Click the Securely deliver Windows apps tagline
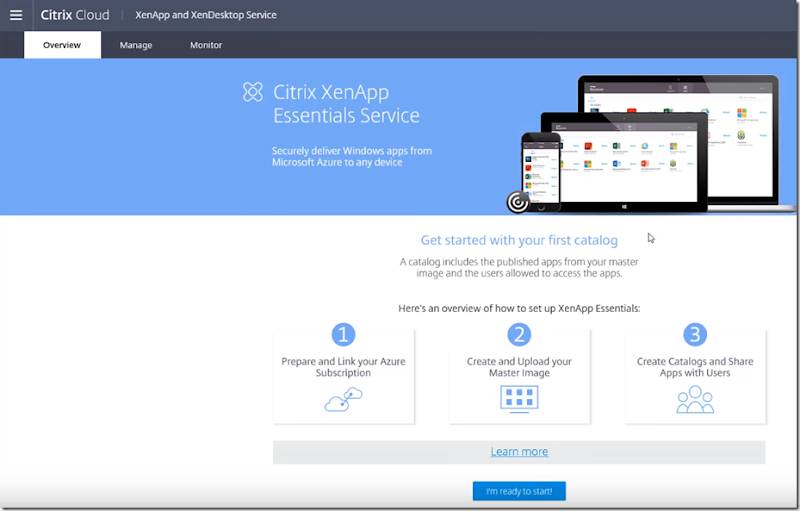The width and height of the screenshot is (800, 511). (x=352, y=157)
